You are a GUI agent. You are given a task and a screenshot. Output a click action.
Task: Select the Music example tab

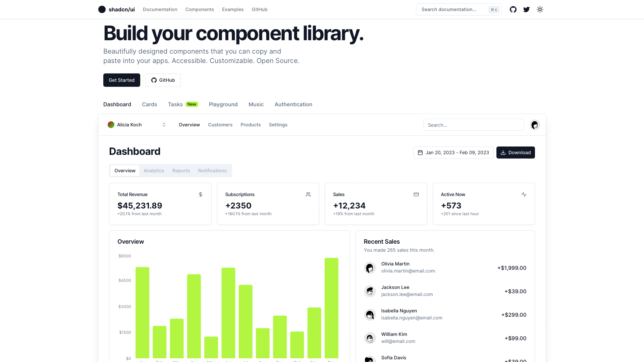point(256,104)
